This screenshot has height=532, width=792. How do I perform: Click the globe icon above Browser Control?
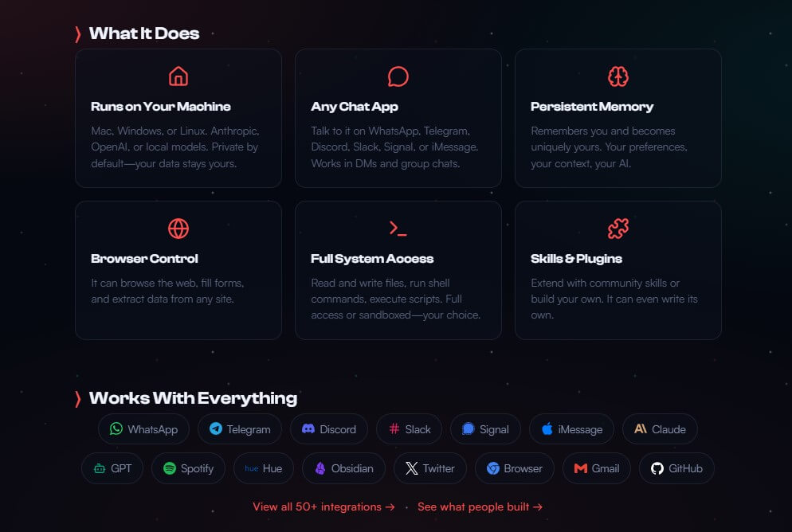178,229
